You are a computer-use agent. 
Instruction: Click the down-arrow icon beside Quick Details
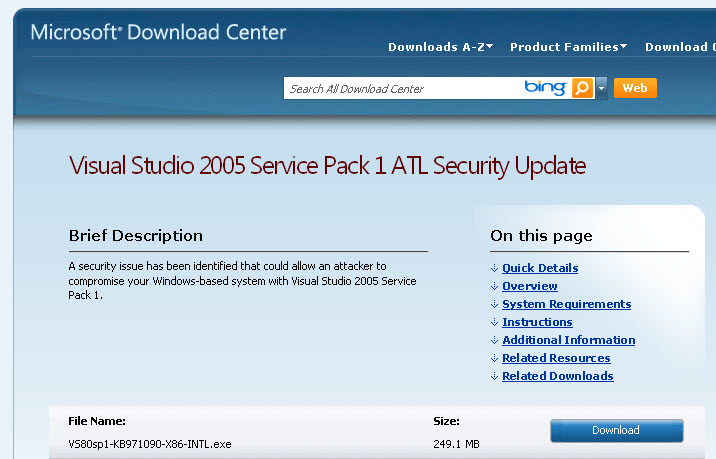(x=494, y=268)
